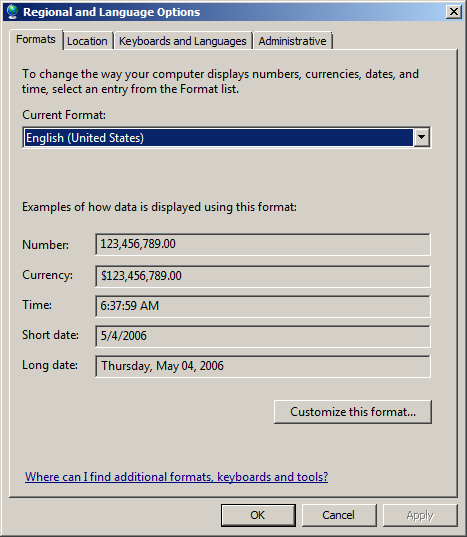The width and height of the screenshot is (467, 537).
Task: Click the Number example field
Action: coord(263,244)
